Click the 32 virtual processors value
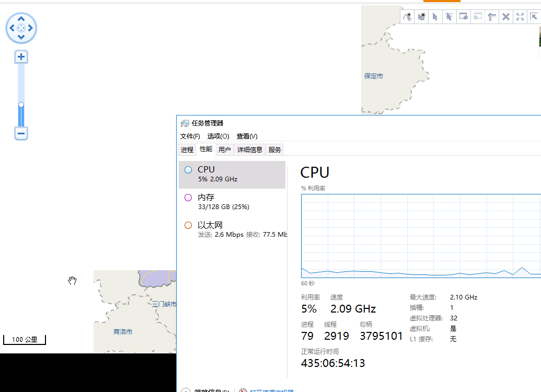 pyautogui.click(x=454, y=318)
